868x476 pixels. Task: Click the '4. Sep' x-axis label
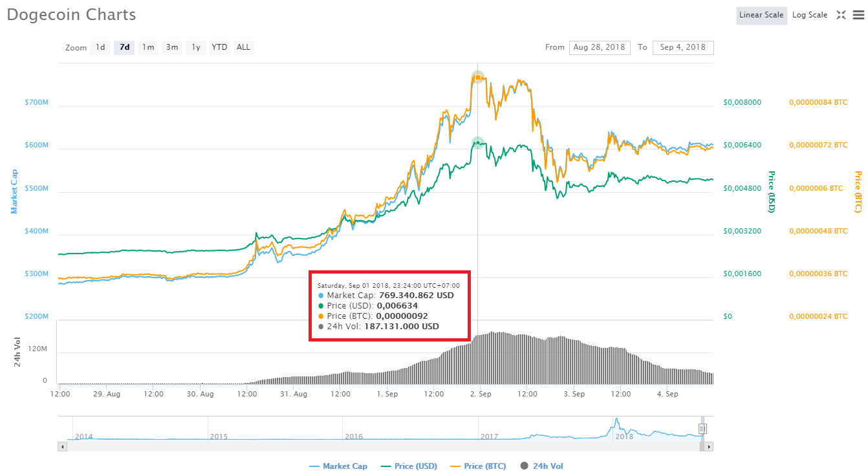[667, 394]
